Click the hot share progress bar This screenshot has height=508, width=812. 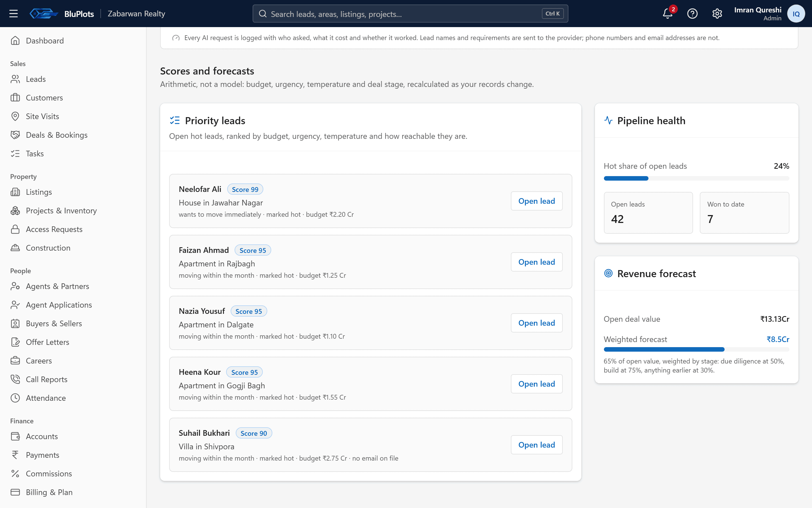pos(696,178)
